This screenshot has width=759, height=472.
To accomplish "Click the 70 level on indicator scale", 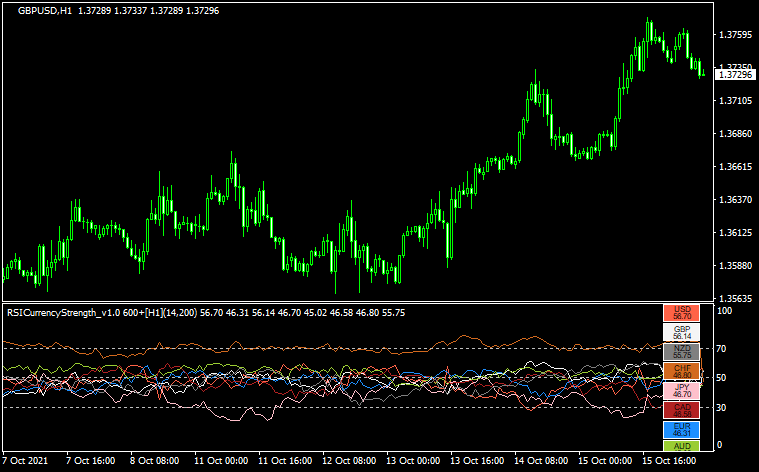I will pyautogui.click(x=722, y=348).
